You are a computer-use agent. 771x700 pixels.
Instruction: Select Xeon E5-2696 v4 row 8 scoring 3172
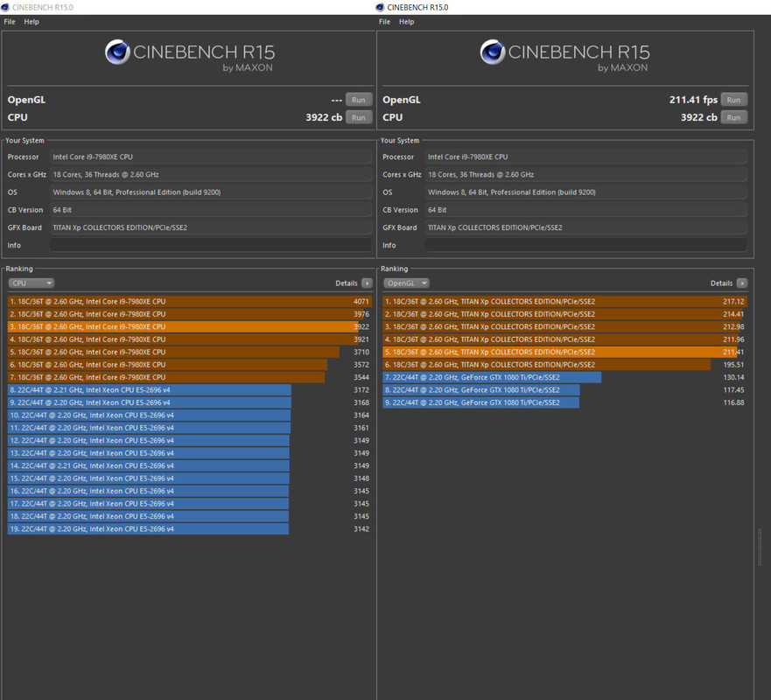pyautogui.click(x=190, y=390)
